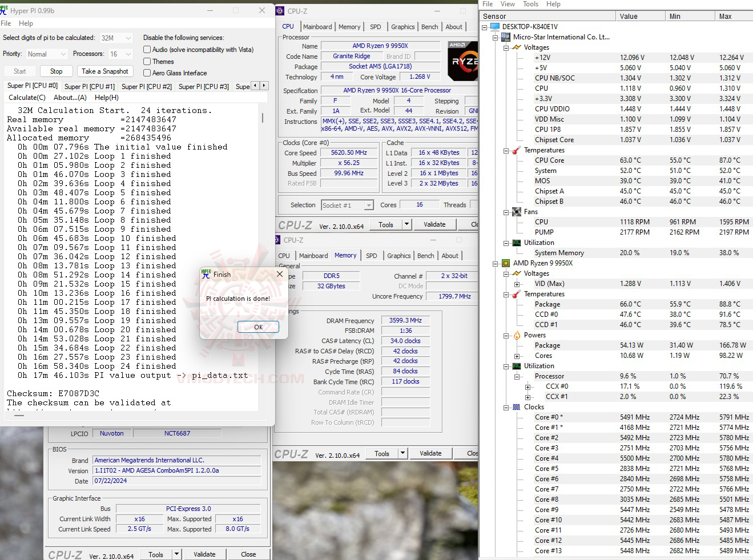The image size is (753, 560).
Task: Click Validate in the CPU-Z Memory window
Action: (x=430, y=453)
